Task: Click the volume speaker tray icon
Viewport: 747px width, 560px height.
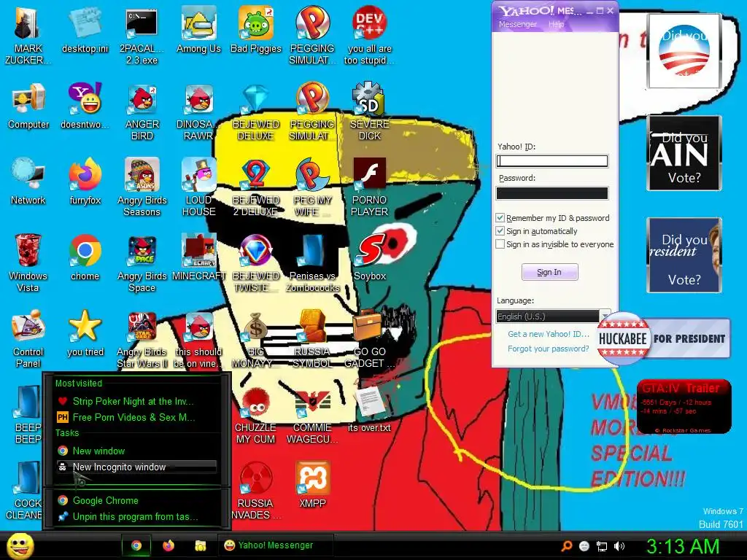Action: point(619,546)
